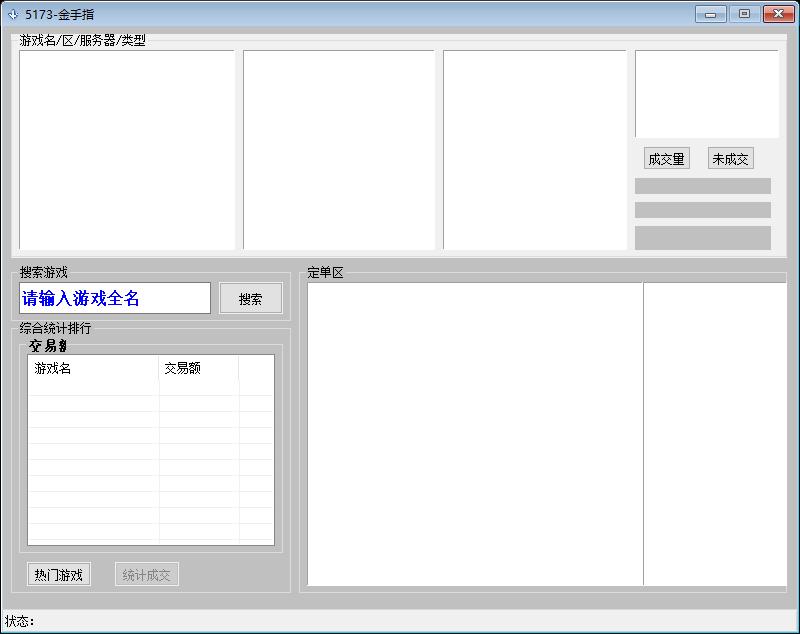Click the 5173-金手指 window title text

coord(60,15)
